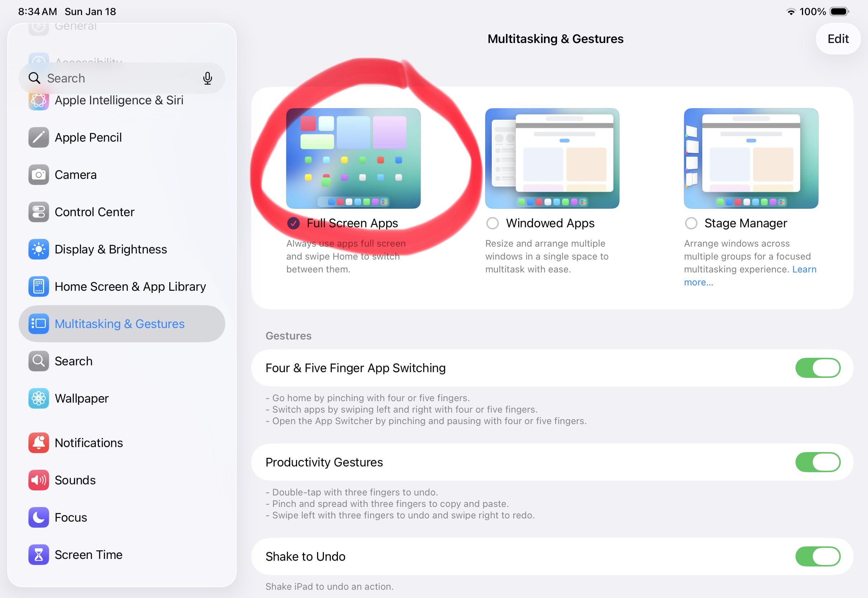
Task: Tap the microphone dictation icon
Action: (x=207, y=78)
